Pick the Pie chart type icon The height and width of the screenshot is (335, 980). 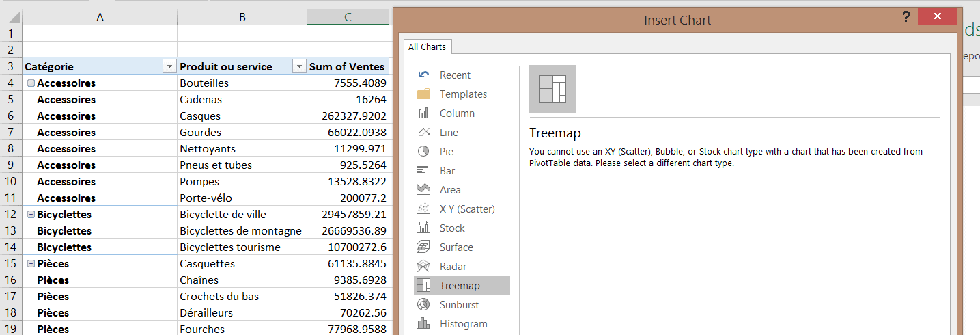(x=423, y=152)
